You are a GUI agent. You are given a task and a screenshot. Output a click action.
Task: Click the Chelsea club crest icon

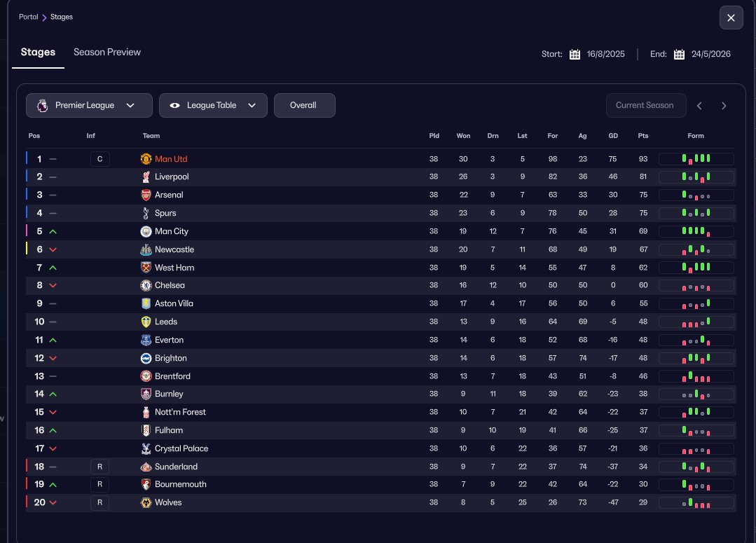point(146,286)
